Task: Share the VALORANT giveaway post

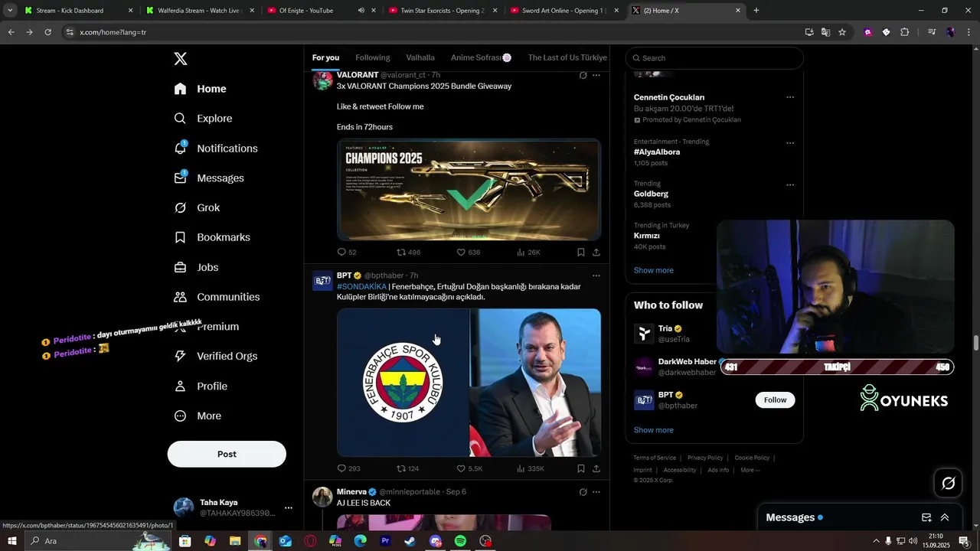Action: [x=596, y=253]
